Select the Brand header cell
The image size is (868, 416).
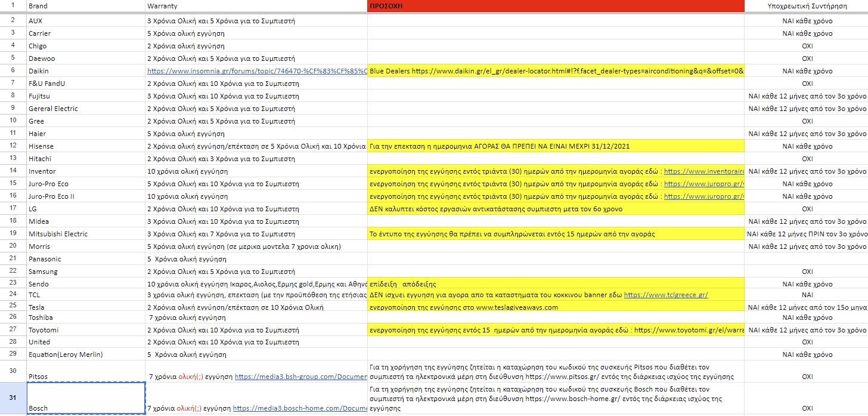(86, 6)
